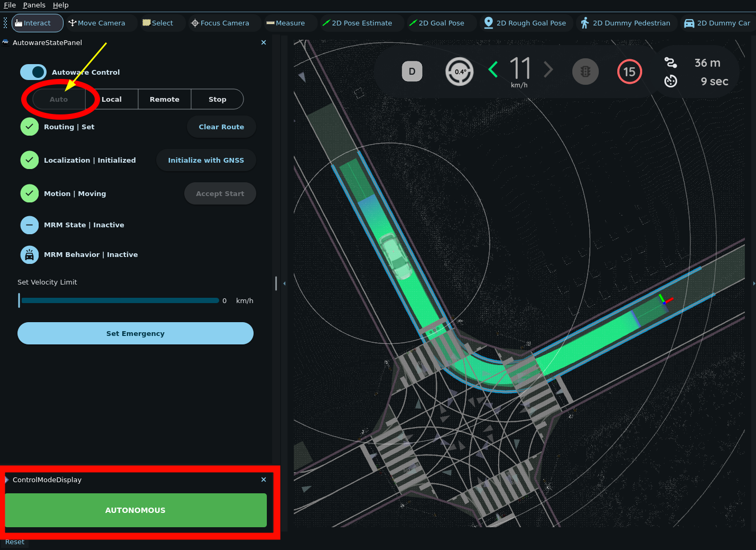Toggle the Autoware Control switch
This screenshot has width=756, height=550.
[x=33, y=72]
